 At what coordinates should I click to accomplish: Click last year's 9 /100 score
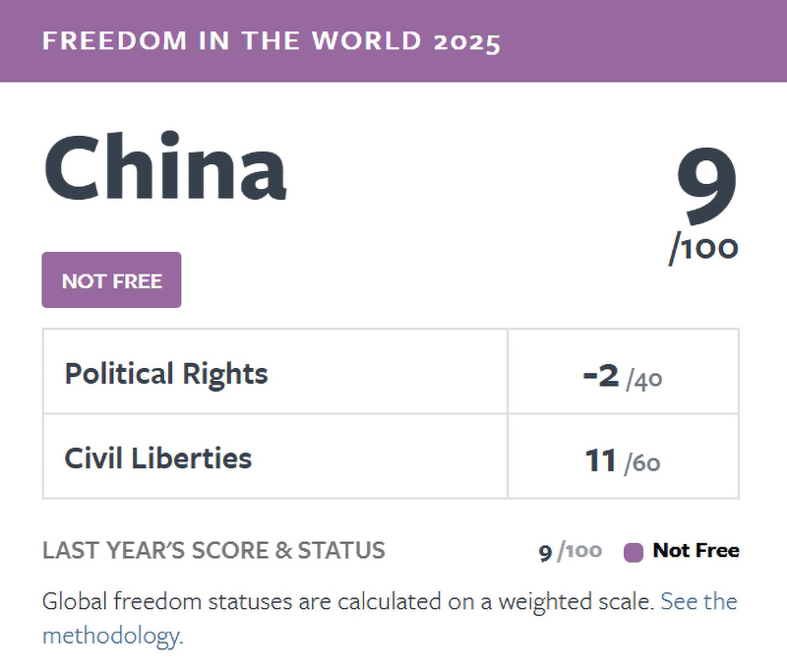(x=571, y=552)
